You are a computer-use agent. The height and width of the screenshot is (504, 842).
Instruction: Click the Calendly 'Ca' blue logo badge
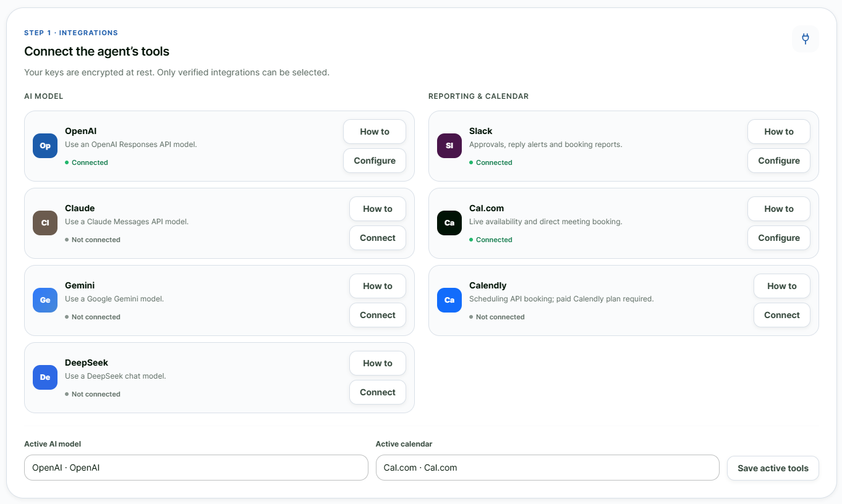tap(449, 300)
